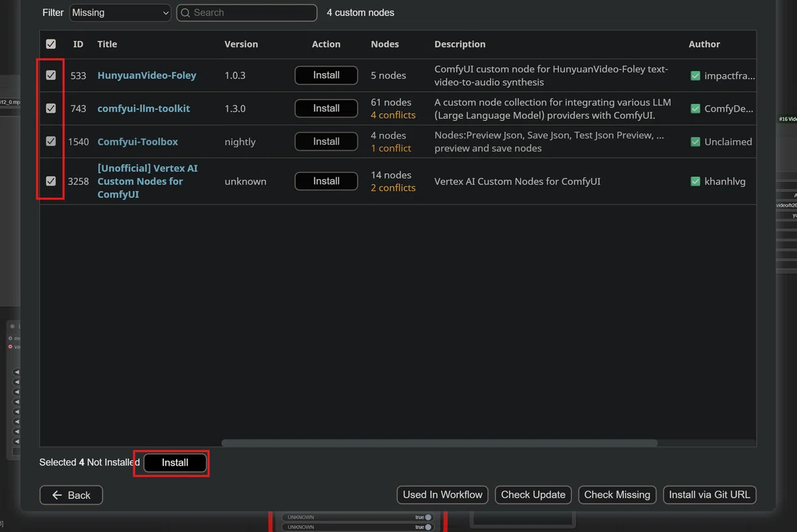Toggle the select-all checkbox in table header
Image resolution: width=797 pixels, height=532 pixels.
(x=51, y=44)
